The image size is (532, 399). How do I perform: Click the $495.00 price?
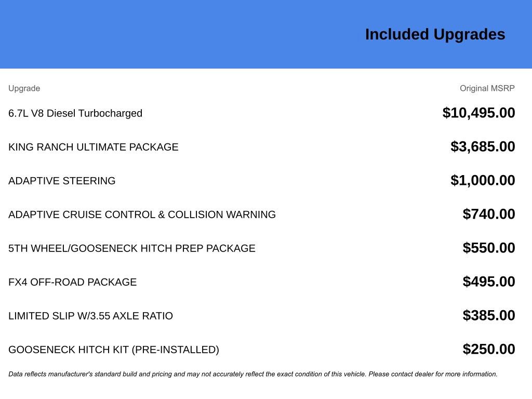(x=489, y=282)
